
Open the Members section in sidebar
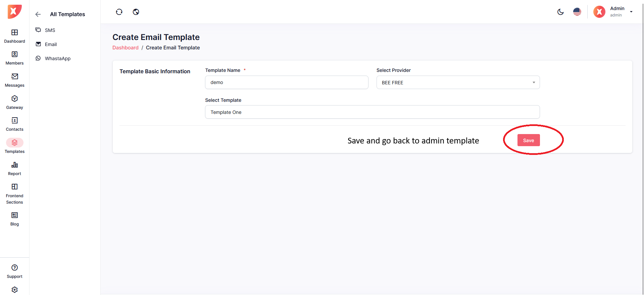(14, 58)
